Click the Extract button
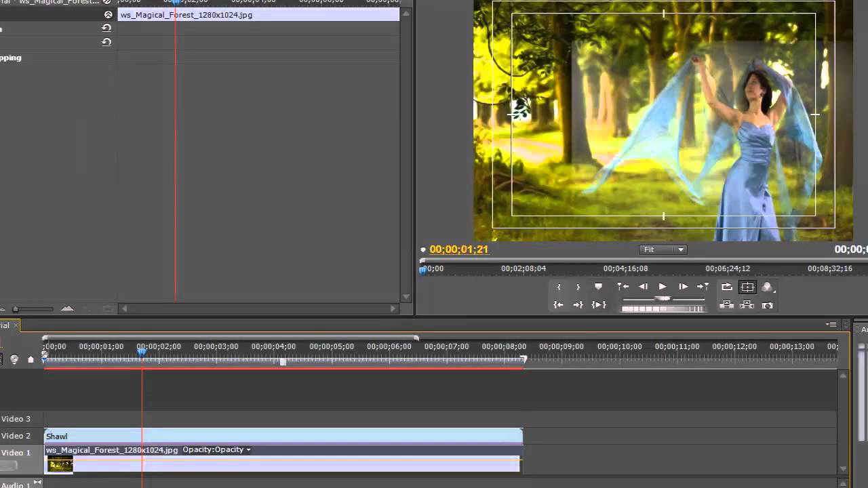This screenshot has height=488, width=868. 747,305
